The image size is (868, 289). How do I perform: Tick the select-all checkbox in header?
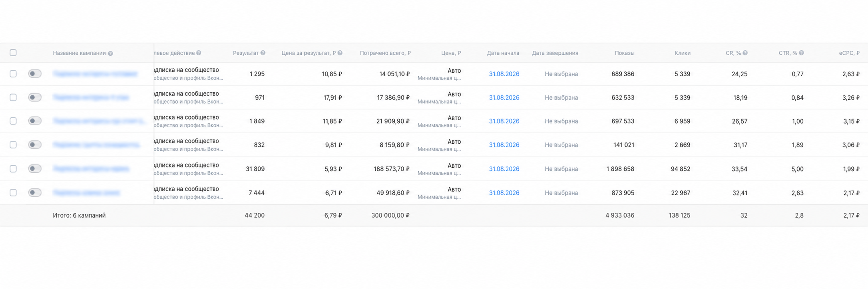click(13, 53)
